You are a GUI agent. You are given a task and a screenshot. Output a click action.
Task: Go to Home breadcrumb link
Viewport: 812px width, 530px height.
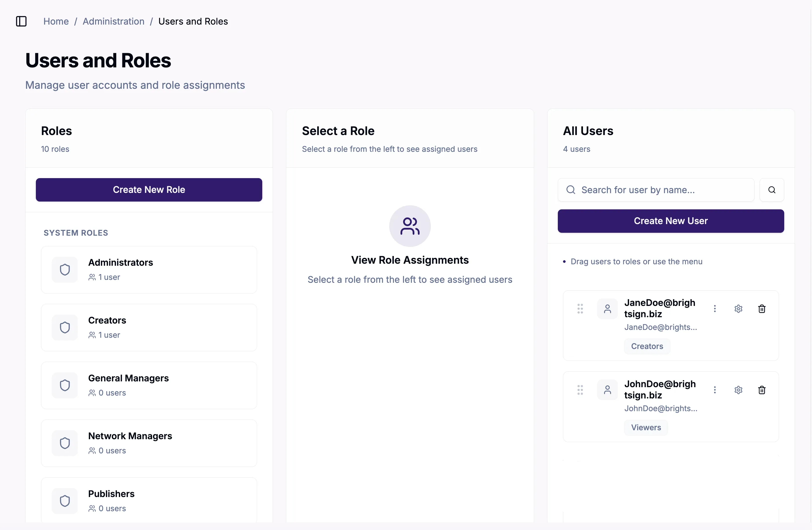(x=56, y=21)
